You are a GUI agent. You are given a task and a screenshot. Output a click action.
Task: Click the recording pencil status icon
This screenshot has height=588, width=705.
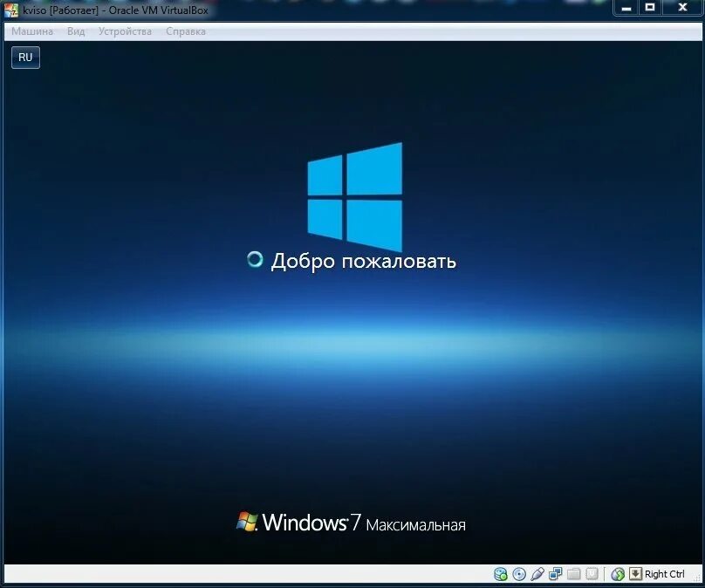pyautogui.click(x=539, y=574)
